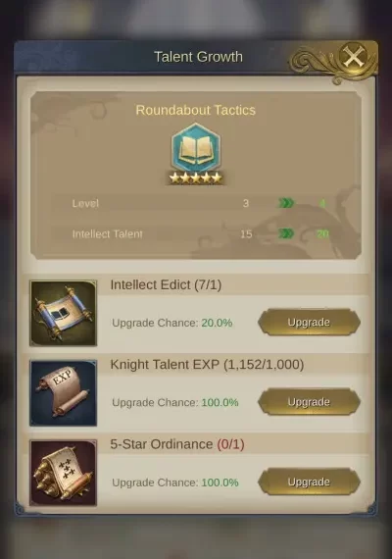Screen dimensions: 392x559
Task: Tap the Knight Talent EXP (1,152/1,000) label
Action: (x=207, y=365)
